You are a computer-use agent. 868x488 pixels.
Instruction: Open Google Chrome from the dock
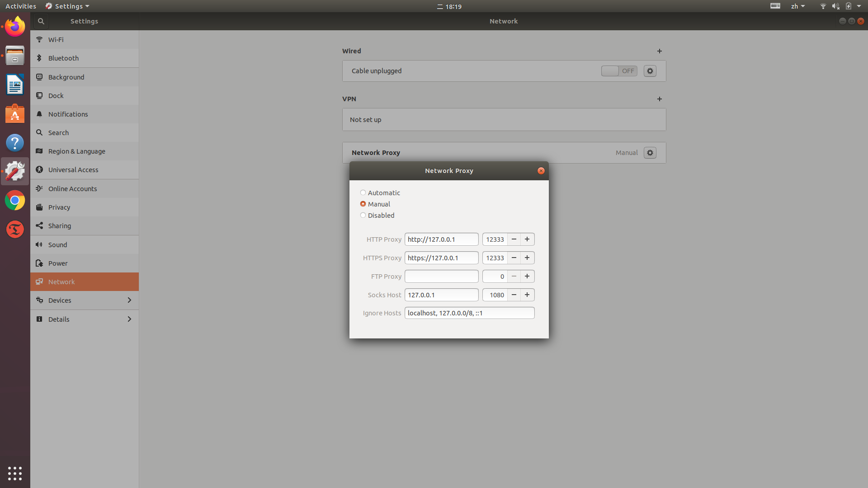pos(15,200)
